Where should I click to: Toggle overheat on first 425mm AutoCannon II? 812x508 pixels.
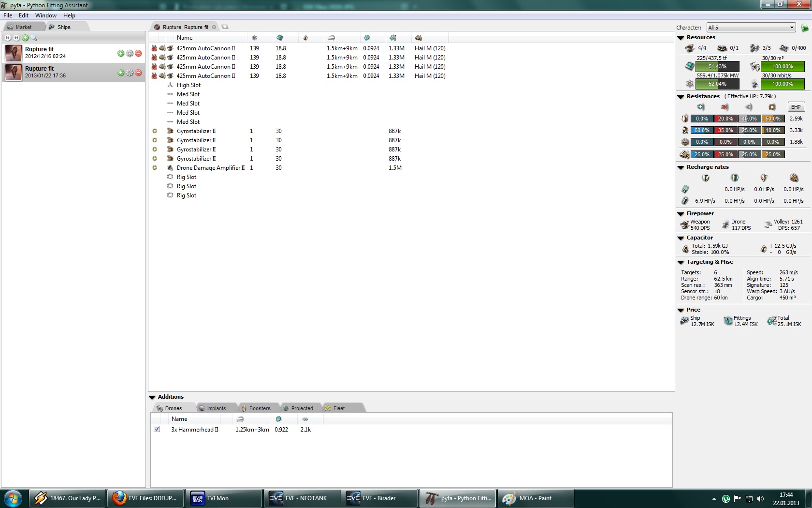pos(154,48)
